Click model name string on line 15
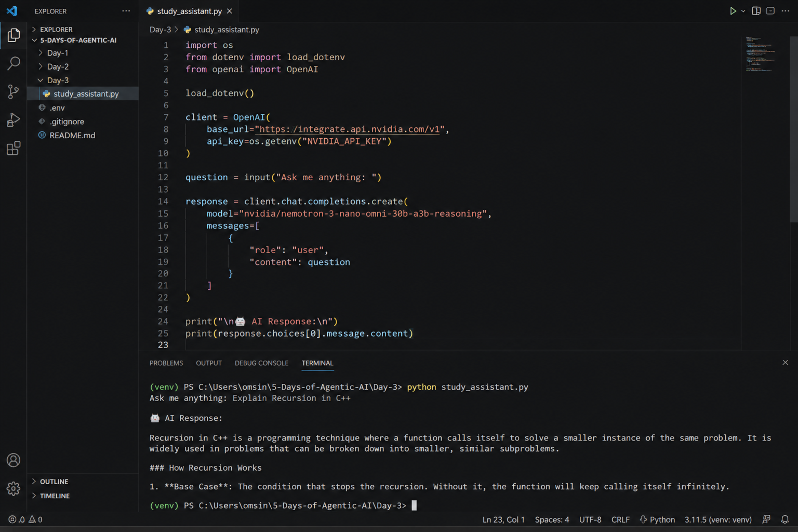 coord(363,214)
